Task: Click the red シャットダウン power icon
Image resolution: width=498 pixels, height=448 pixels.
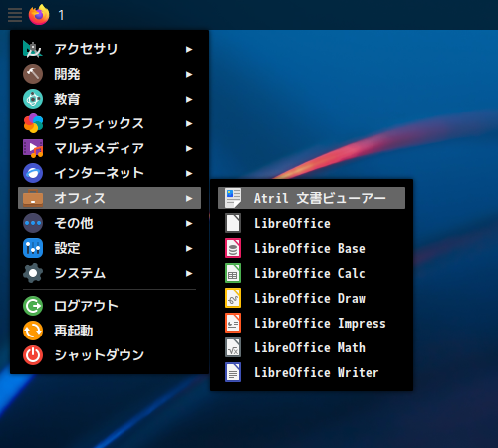Action: pyautogui.click(x=33, y=355)
